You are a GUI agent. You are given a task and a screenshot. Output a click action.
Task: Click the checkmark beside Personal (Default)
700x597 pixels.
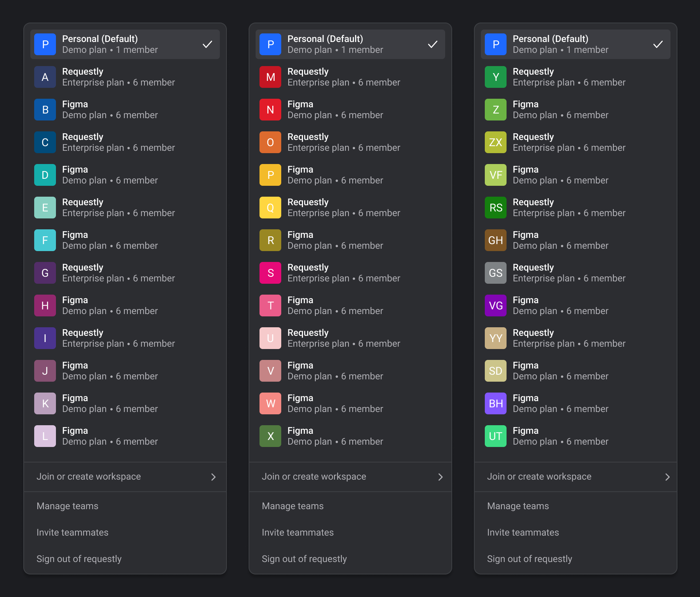coord(208,44)
